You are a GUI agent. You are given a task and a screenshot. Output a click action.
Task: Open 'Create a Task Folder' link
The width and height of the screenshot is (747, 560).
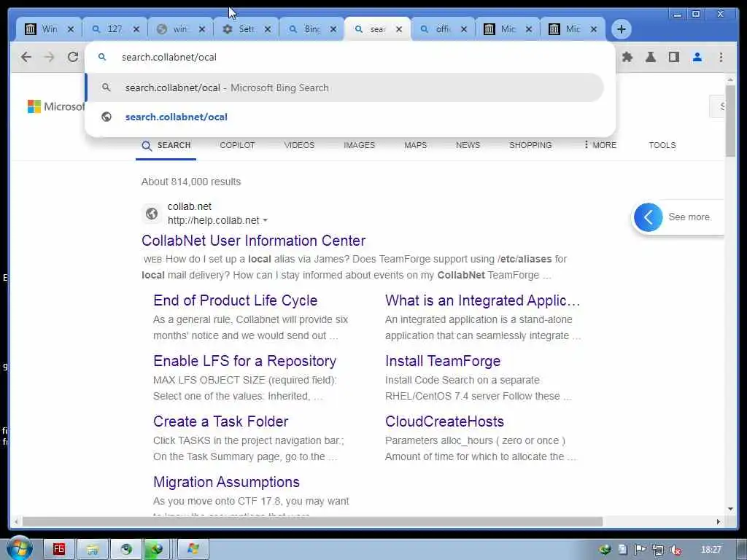pos(220,421)
